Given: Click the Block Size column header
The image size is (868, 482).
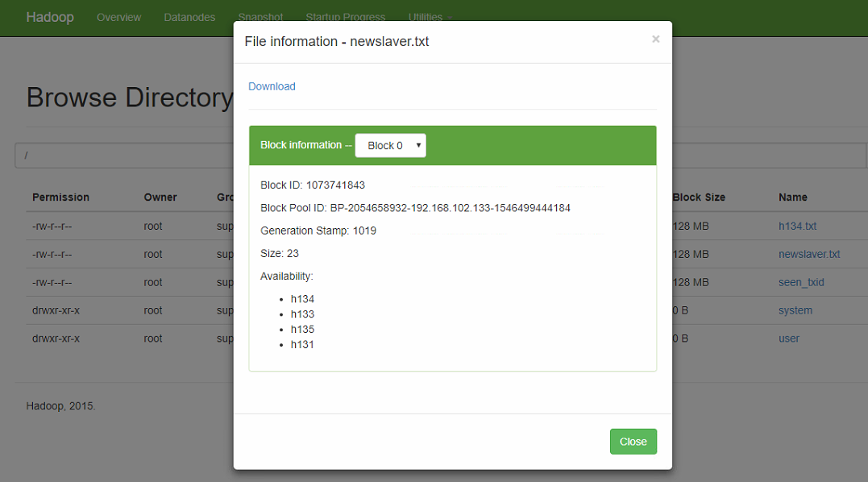Looking at the screenshot, I should point(699,197).
